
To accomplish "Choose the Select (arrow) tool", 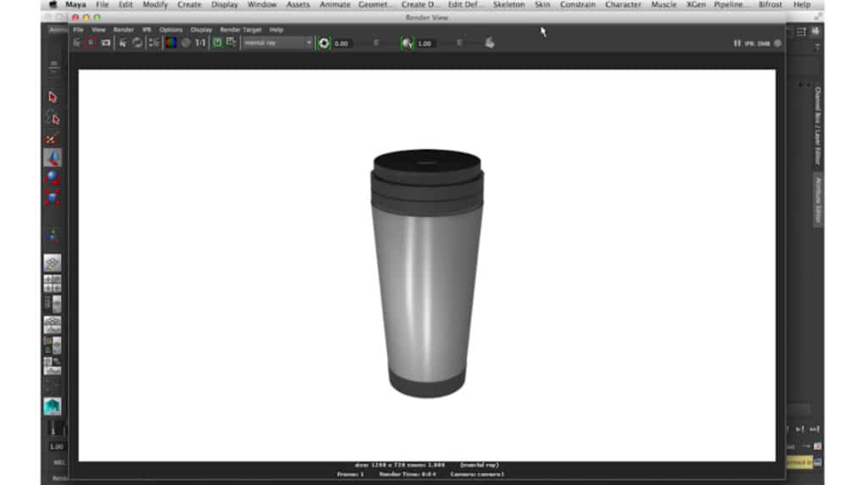I will click(x=53, y=98).
